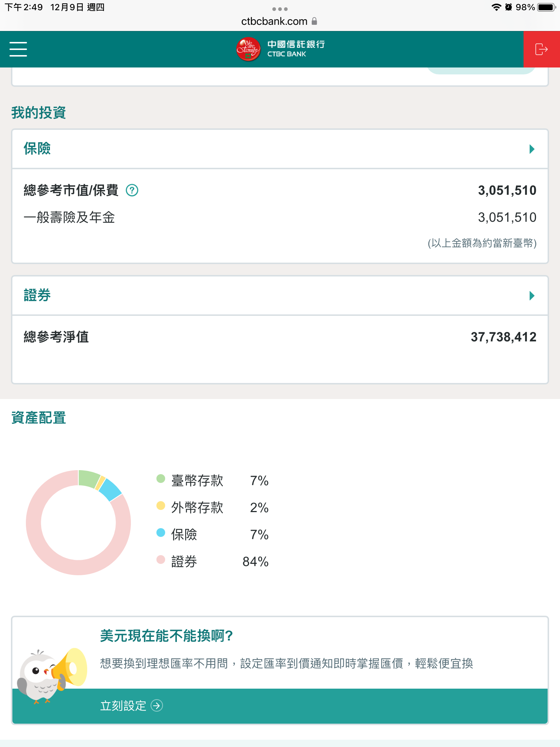Image resolution: width=560 pixels, height=747 pixels.
Task: Click the asset allocation donut chart
Action: (78, 522)
